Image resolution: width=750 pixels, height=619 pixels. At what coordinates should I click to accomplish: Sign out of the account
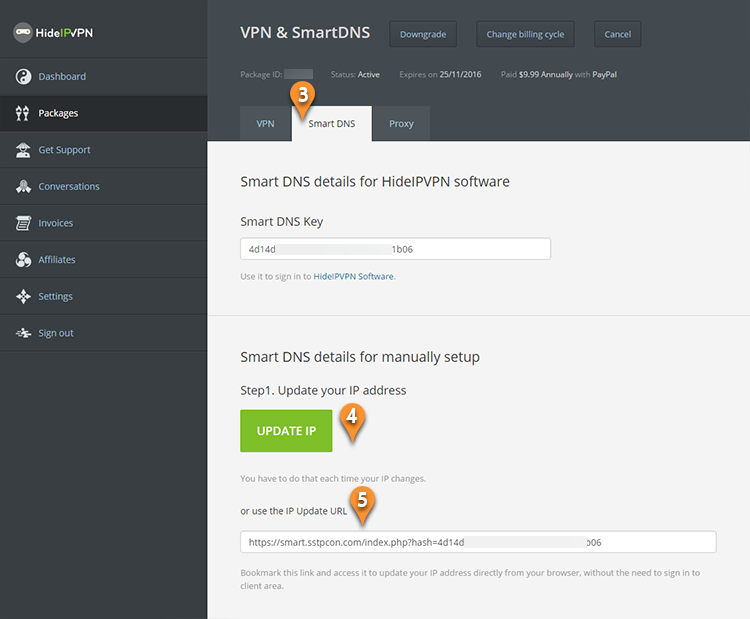click(103, 333)
